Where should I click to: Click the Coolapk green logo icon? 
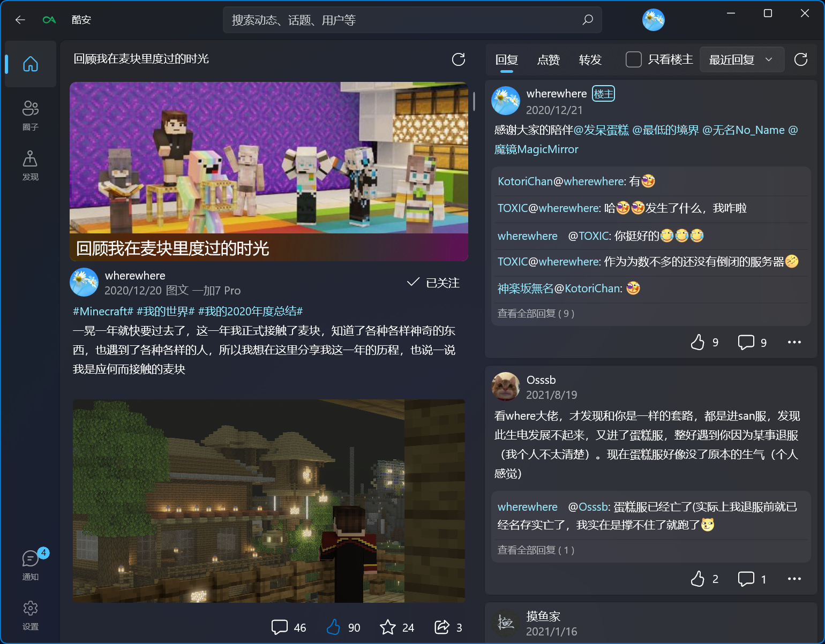(x=49, y=20)
